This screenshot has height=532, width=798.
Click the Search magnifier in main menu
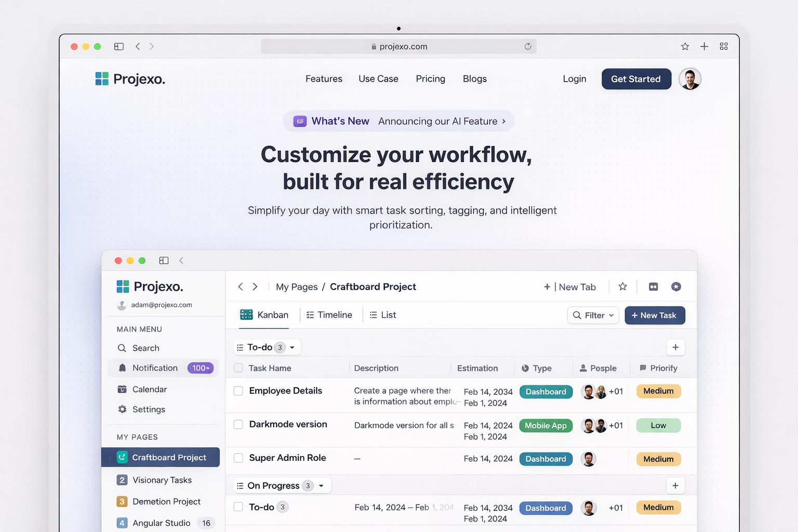click(x=123, y=348)
